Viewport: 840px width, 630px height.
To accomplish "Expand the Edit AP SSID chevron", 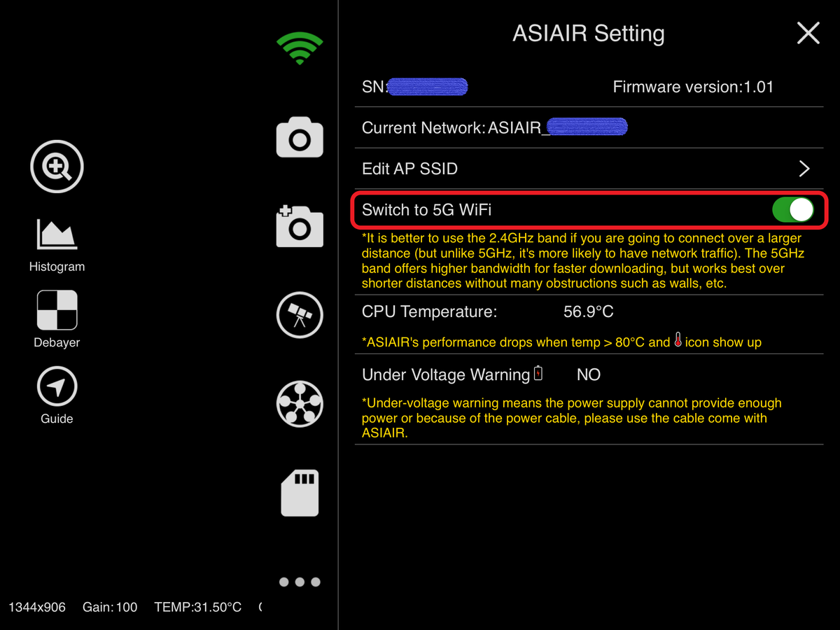I will pyautogui.click(x=804, y=169).
